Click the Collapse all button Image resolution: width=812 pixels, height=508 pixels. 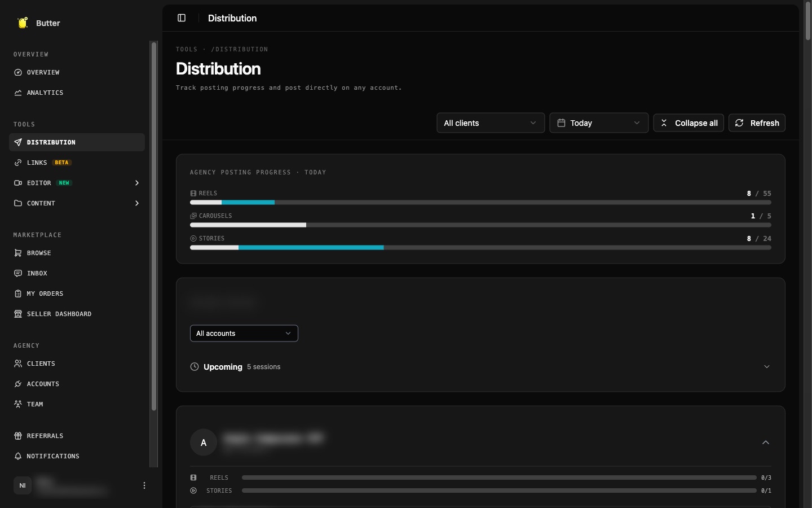pos(689,123)
